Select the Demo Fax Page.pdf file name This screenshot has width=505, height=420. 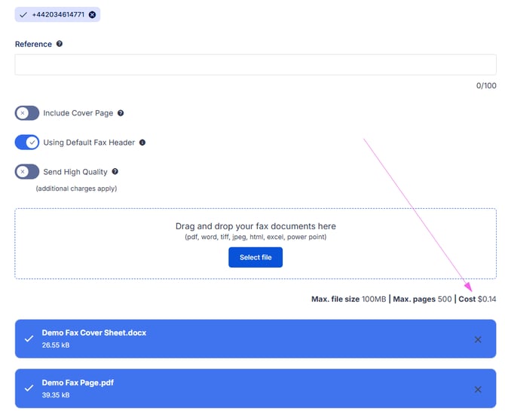78,382
